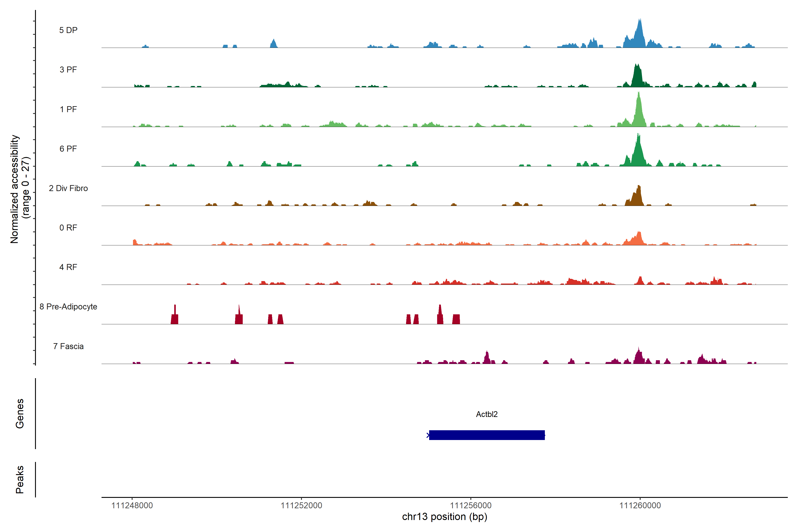Click the x-axis tick label 111252000
The height and width of the screenshot is (532, 798).
click(x=301, y=506)
